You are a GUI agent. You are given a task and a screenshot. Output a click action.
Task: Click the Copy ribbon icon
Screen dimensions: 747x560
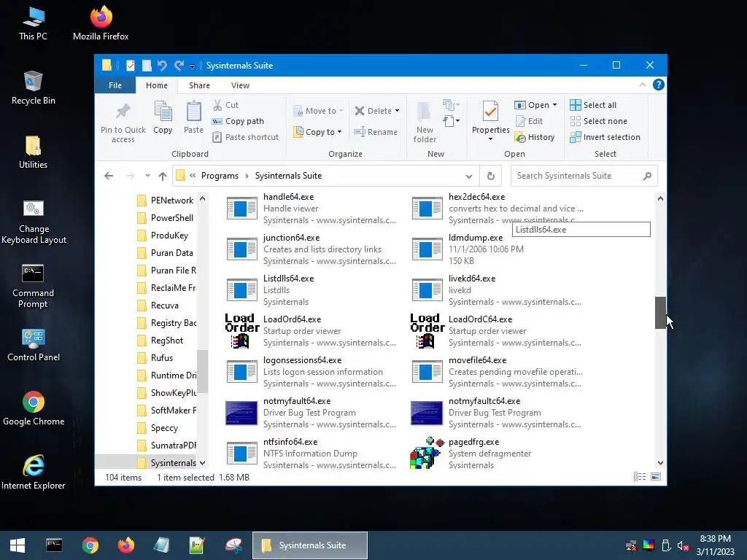pos(163,112)
